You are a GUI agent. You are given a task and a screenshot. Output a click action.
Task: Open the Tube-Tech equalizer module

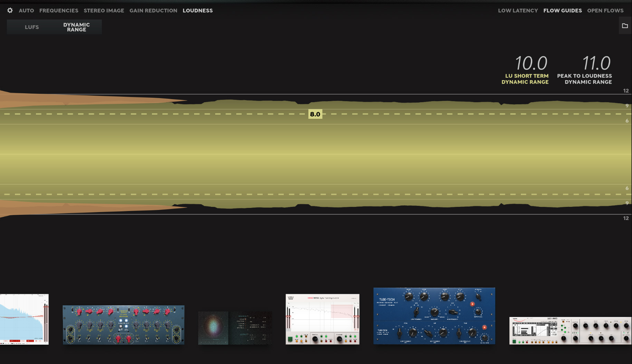pyautogui.click(x=434, y=315)
